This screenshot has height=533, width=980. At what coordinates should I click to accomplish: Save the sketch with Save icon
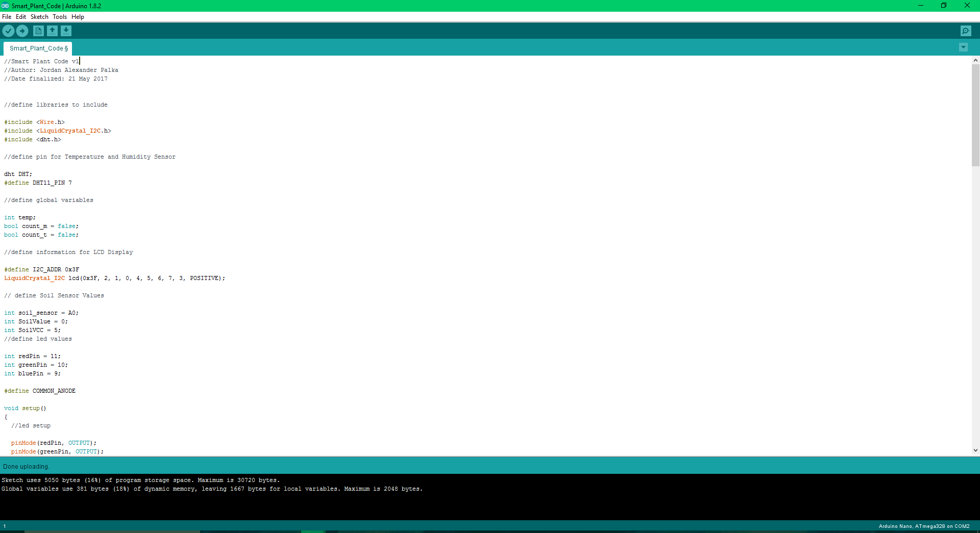pos(66,31)
